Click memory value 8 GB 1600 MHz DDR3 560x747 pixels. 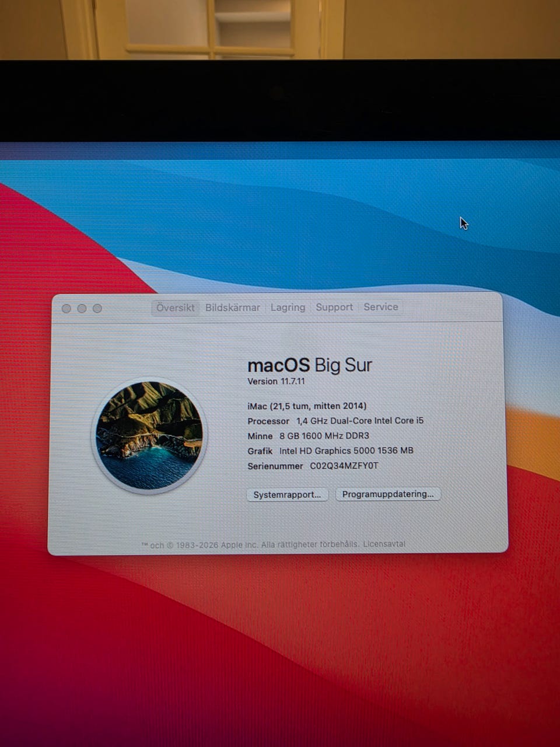click(324, 436)
